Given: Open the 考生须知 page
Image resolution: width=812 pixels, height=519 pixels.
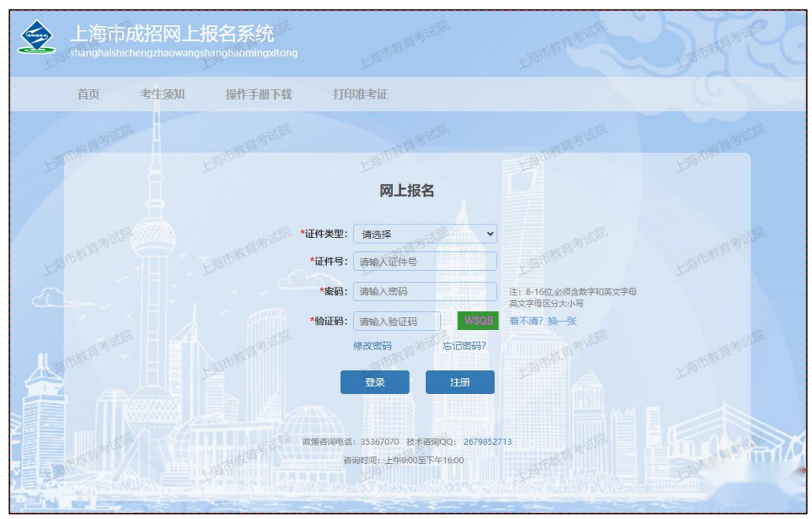Looking at the screenshot, I should [162, 95].
